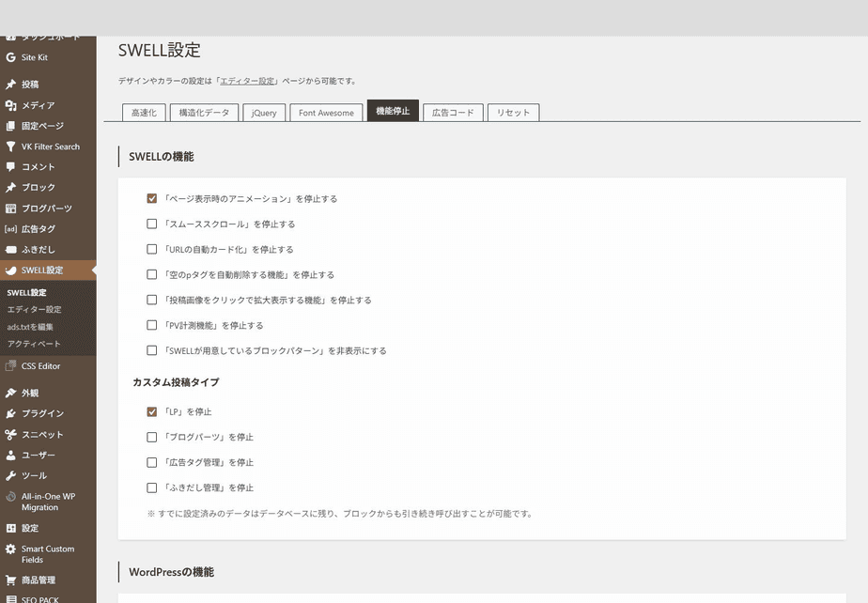Open エディター設定 in the sidebar submenu

pos(35,310)
